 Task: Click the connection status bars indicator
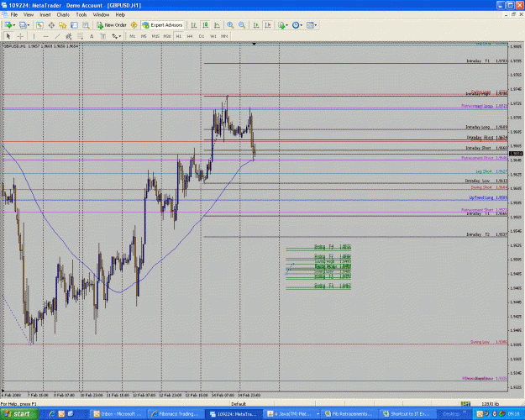(x=465, y=404)
